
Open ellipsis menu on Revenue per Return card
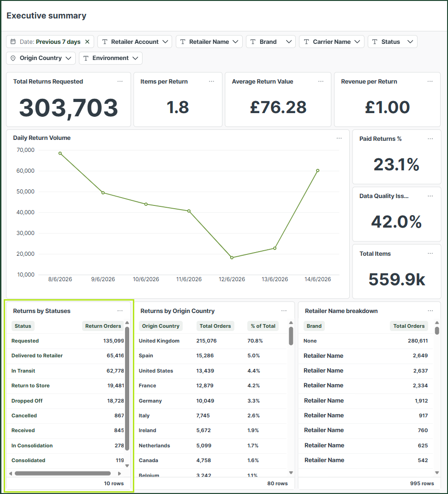tap(430, 81)
